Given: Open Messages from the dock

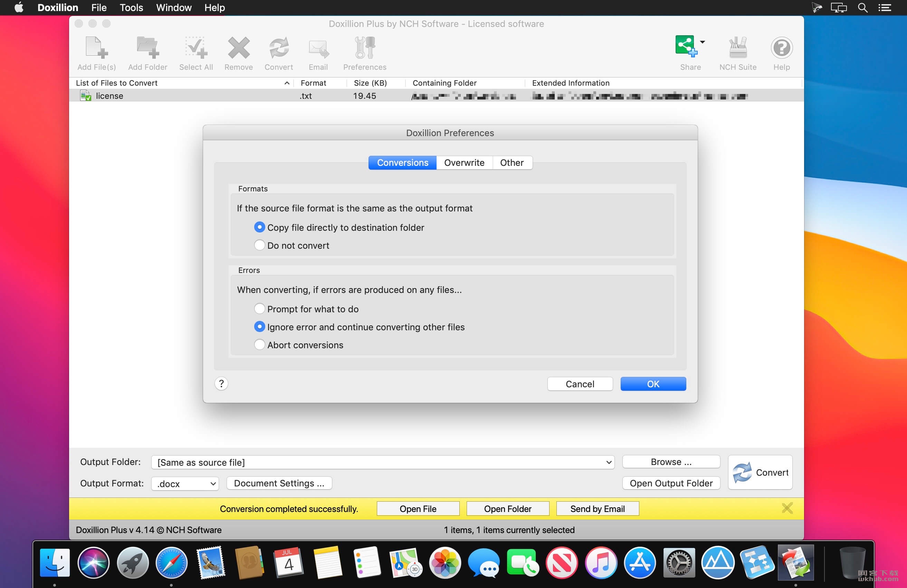Looking at the screenshot, I should (x=484, y=563).
